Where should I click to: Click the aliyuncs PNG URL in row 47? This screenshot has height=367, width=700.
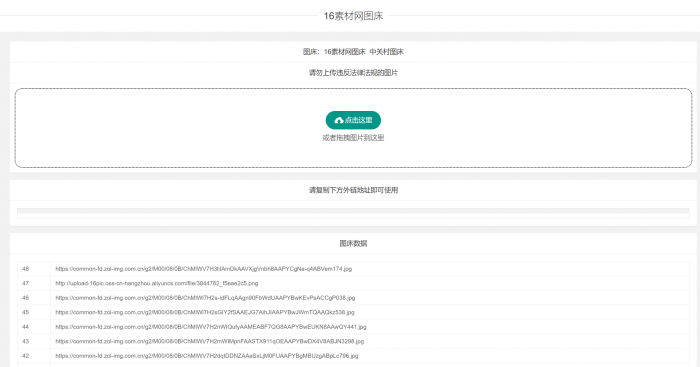[157, 283]
